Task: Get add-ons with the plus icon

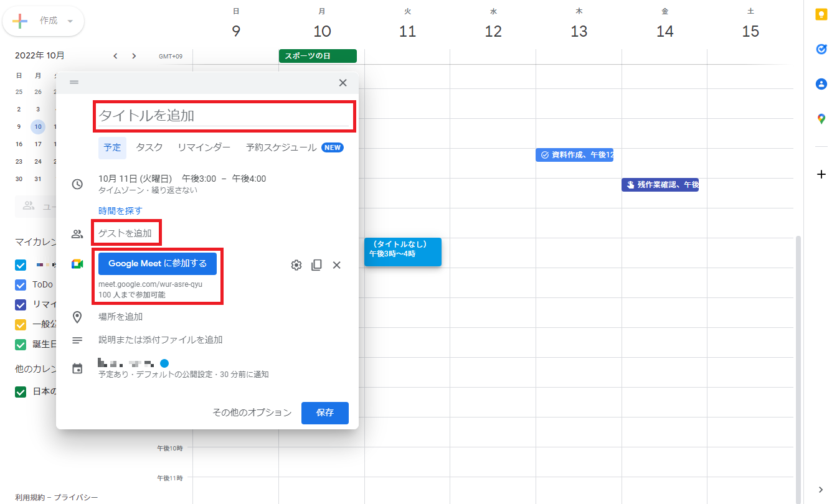Action: 821,174
